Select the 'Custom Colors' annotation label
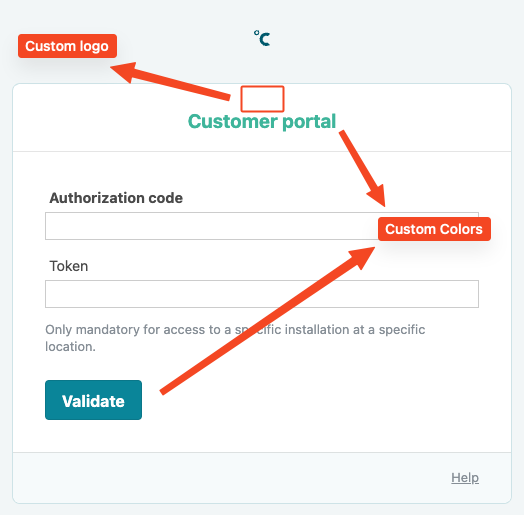The image size is (524, 515). (x=434, y=229)
